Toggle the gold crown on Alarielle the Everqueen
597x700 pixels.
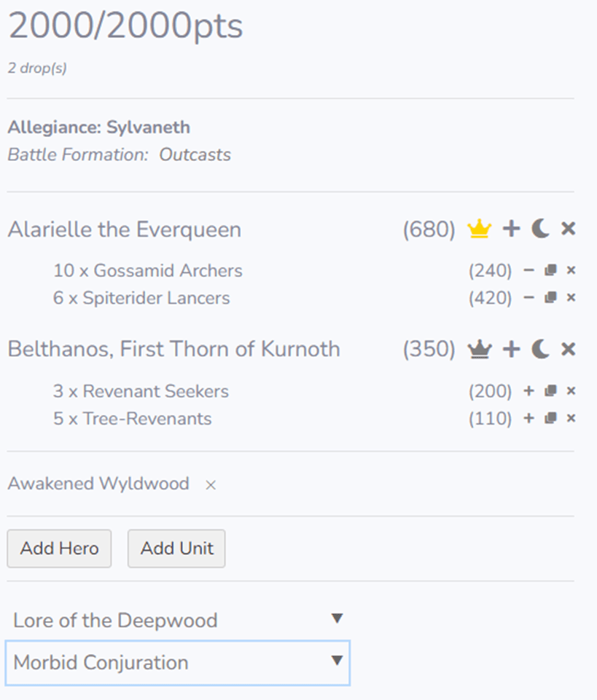[x=479, y=229]
